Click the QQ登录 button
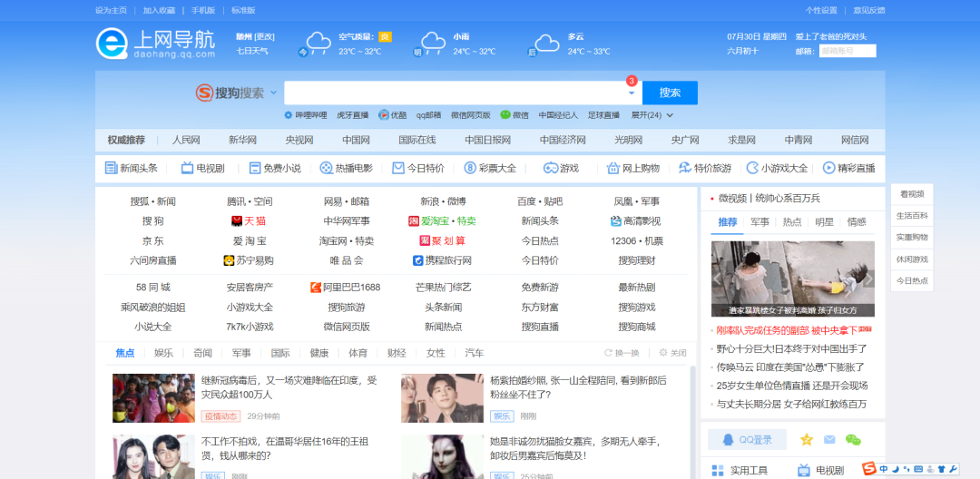This screenshot has height=479, width=980. click(747, 440)
